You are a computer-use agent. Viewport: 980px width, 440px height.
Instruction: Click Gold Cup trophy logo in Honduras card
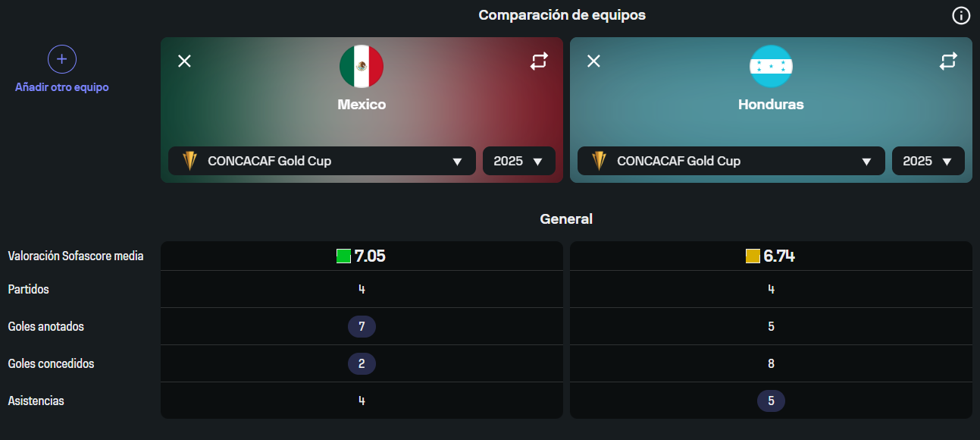[x=599, y=161]
